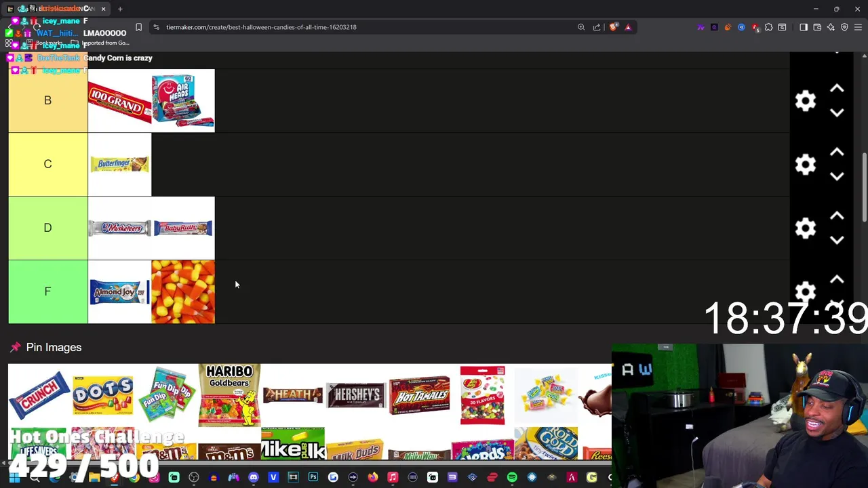Screen dimensions: 868x488
Task: Move tier C row down
Action: coord(837,177)
